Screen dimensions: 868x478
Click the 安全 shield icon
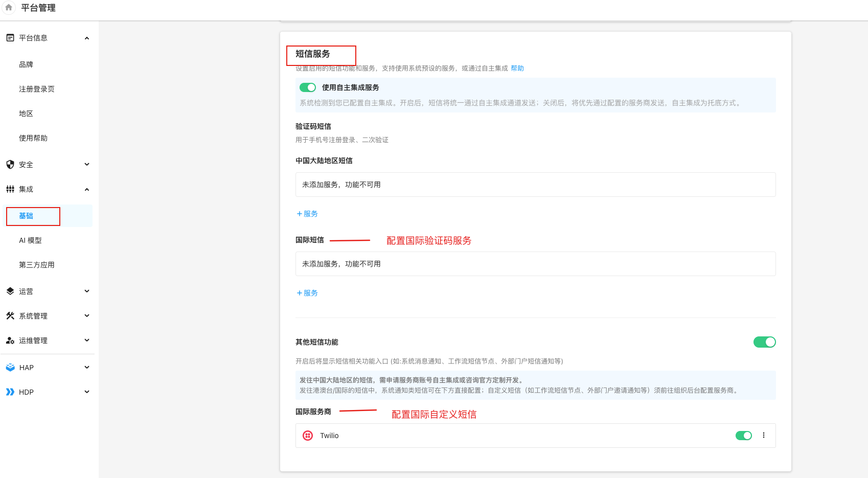pos(10,165)
